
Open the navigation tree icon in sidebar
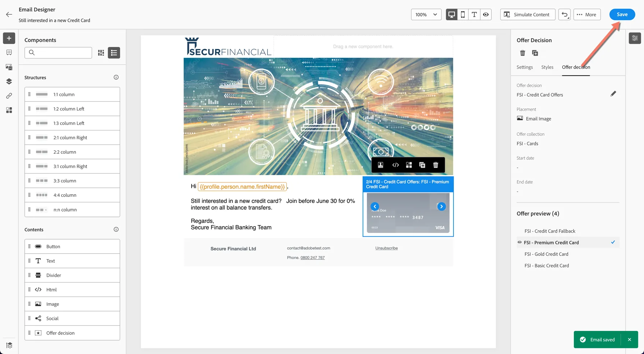[9, 53]
